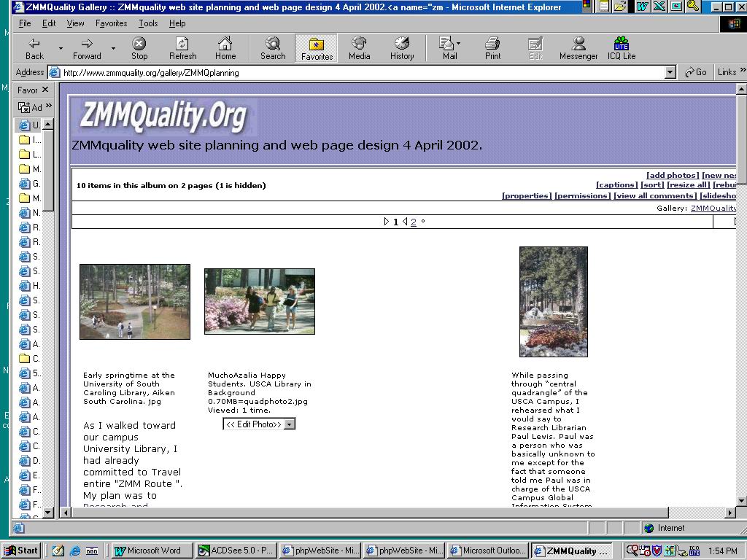Refresh the current page
747x560 pixels.
tap(182, 49)
